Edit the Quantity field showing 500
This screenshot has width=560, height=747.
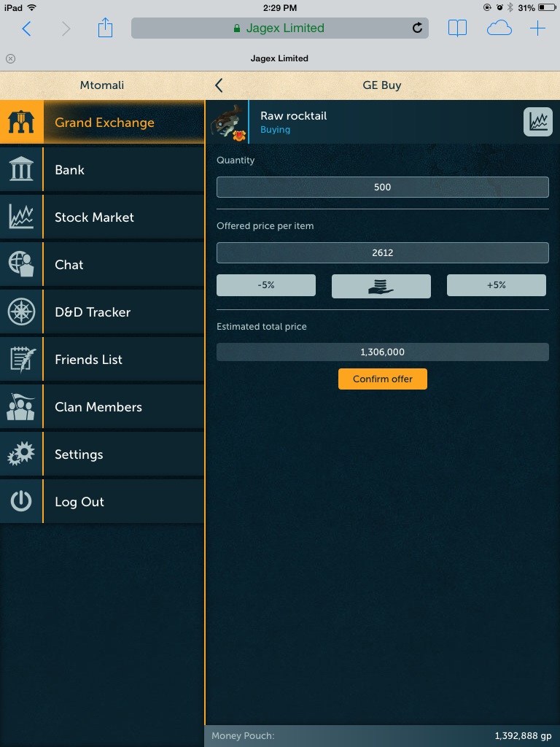pyautogui.click(x=382, y=187)
